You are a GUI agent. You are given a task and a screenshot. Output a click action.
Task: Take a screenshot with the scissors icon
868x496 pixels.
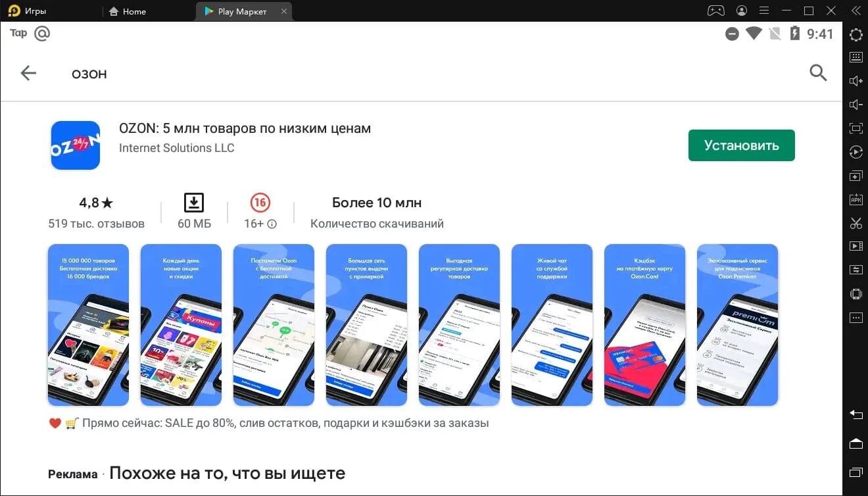pos(856,223)
